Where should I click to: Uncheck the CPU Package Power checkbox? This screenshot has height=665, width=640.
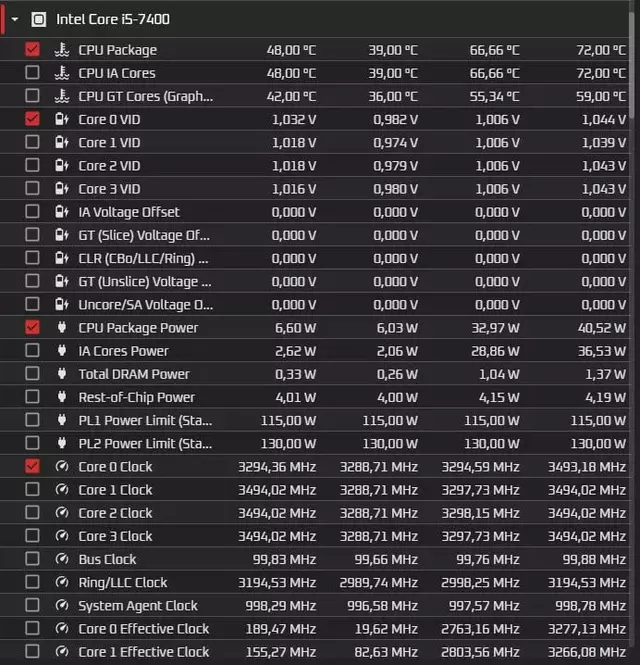coord(32,327)
